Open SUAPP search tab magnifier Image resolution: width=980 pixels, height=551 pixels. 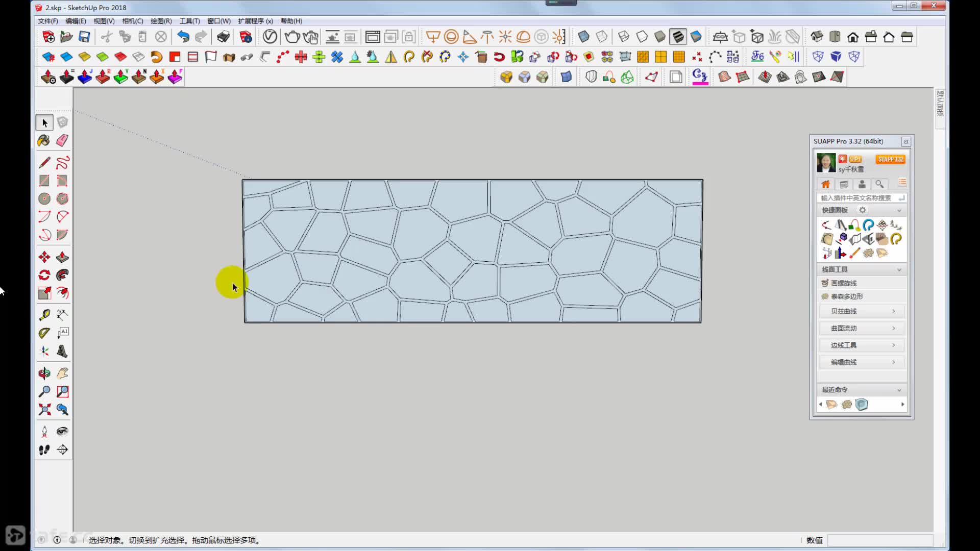pos(879,184)
